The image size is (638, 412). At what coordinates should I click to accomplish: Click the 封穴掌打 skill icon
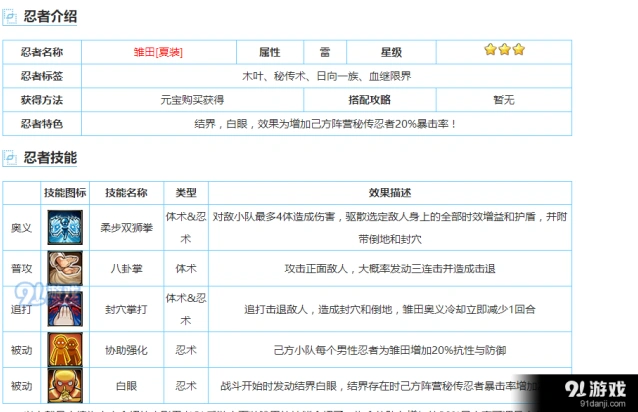[65, 309]
